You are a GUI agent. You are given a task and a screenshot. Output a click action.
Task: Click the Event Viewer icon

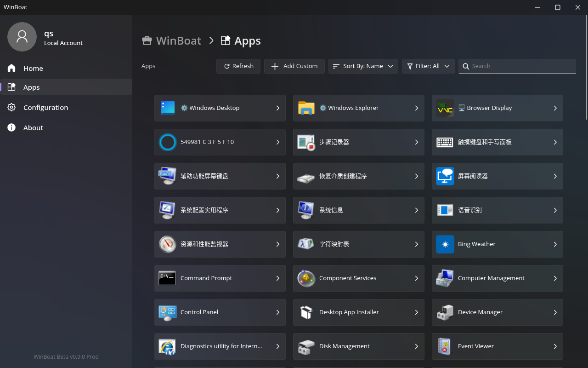point(445,346)
